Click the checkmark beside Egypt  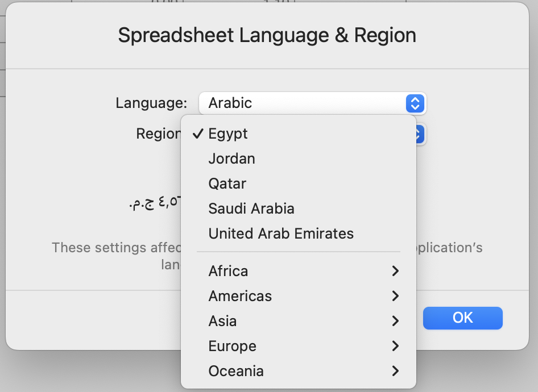pyautogui.click(x=198, y=134)
